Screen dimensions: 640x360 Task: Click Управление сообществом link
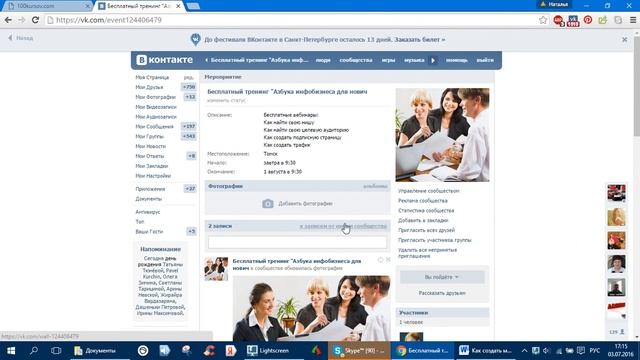[429, 191]
